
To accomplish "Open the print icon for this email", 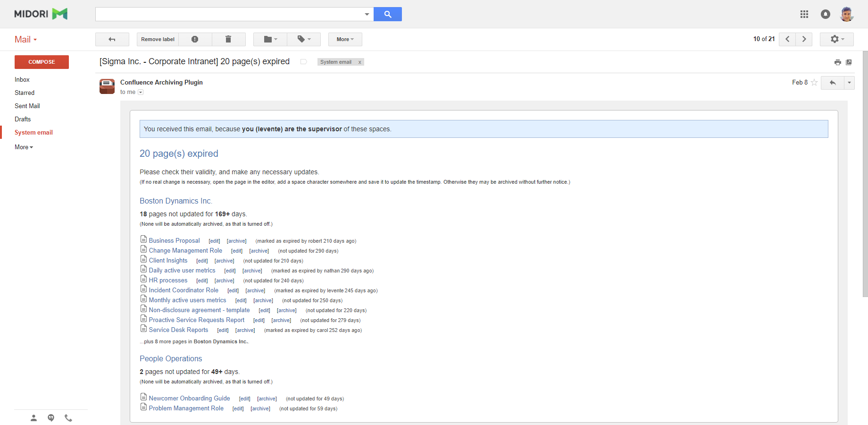I will click(838, 62).
